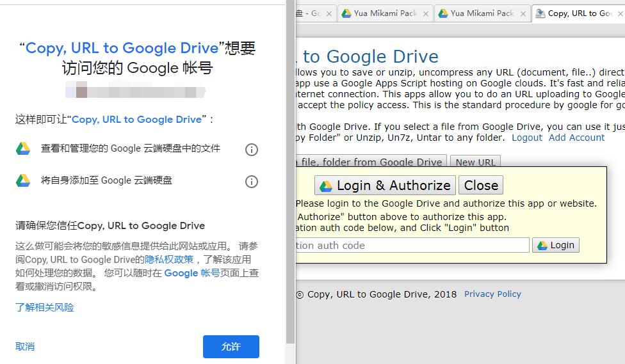Image resolution: width=625 pixels, height=364 pixels.
Task: Click Logout link on the page
Action: (x=527, y=138)
